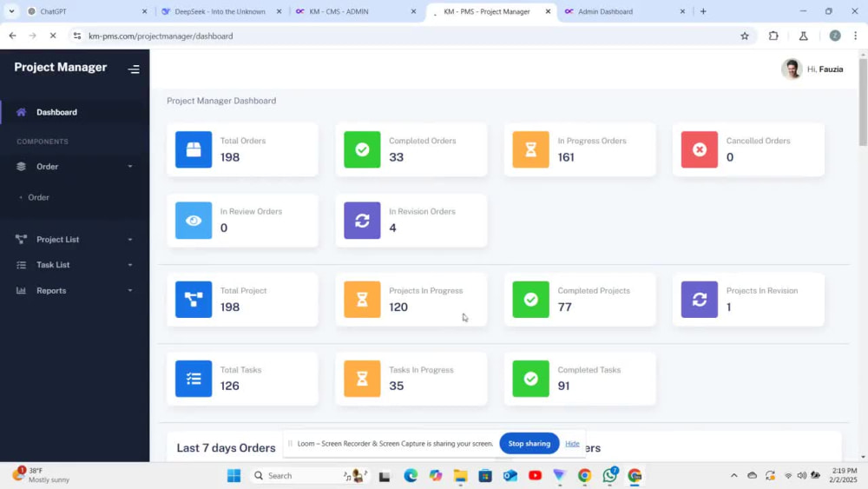Click the Completed Tasks value 91

(x=563, y=386)
